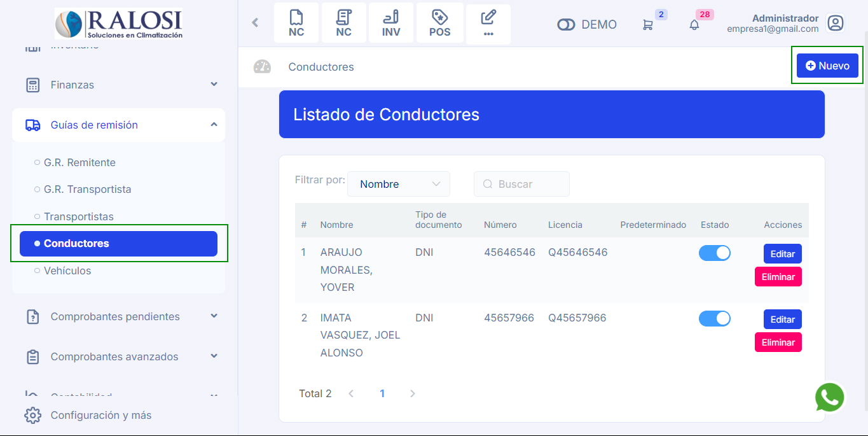Screen dimensions: 868x436
Task: Open the Filtrar por Nombre dropdown
Action: pyautogui.click(x=399, y=184)
